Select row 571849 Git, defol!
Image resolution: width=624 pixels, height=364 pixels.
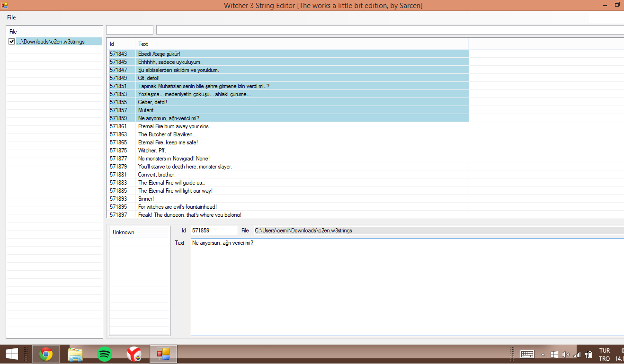pyautogui.click(x=288, y=78)
